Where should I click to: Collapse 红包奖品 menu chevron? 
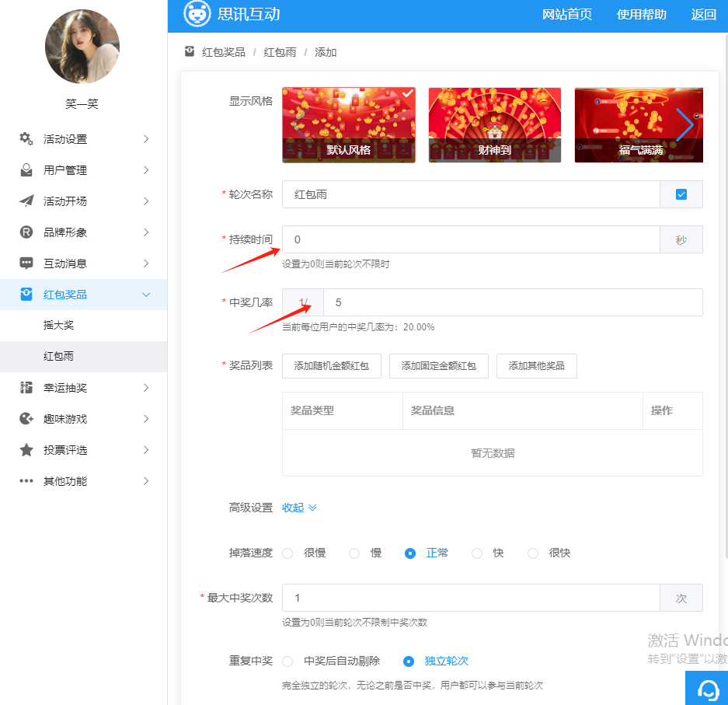point(146,295)
